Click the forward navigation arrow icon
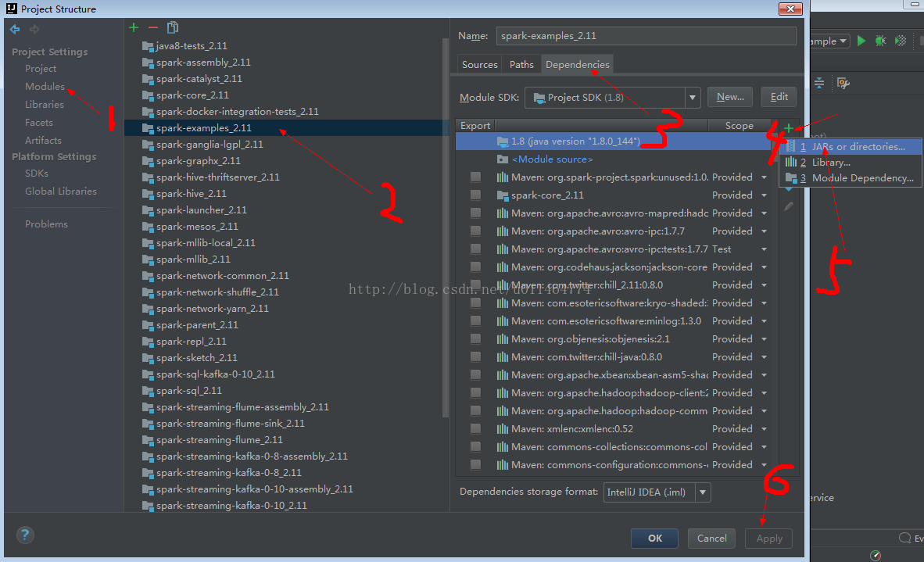The height and width of the screenshot is (562, 924). point(34,29)
